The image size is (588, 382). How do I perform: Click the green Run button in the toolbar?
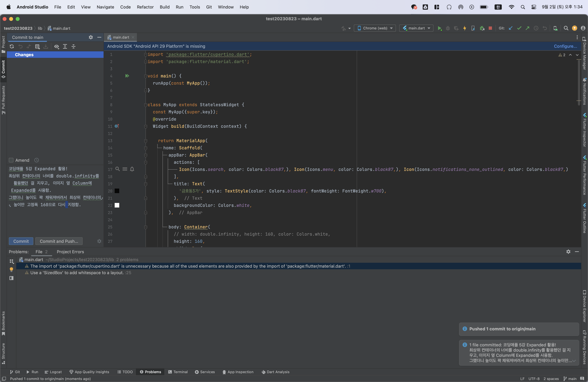440,28
